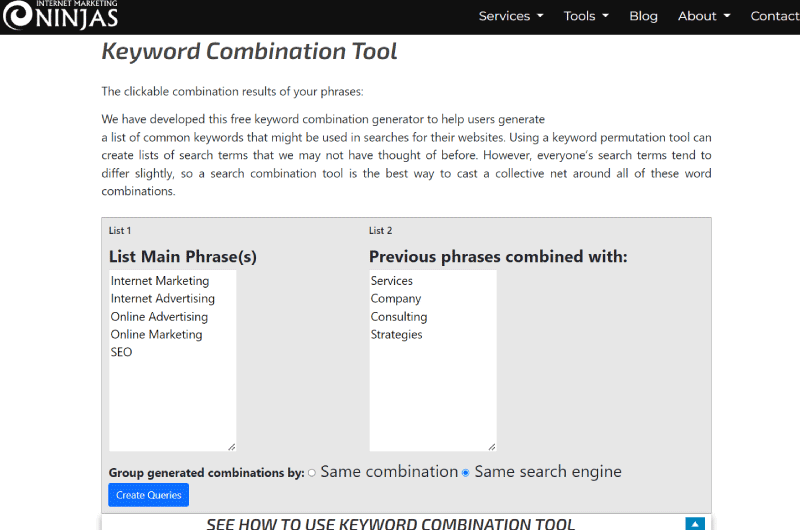Viewport: 800px width, 530px height.
Task: Click the 'Consulting' line in List 2
Action: (x=399, y=316)
